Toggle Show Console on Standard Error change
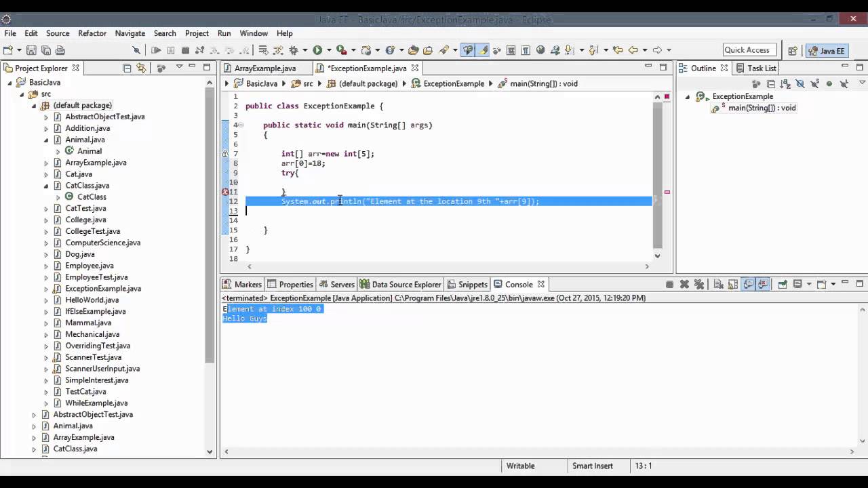868x488 pixels. pos(763,285)
